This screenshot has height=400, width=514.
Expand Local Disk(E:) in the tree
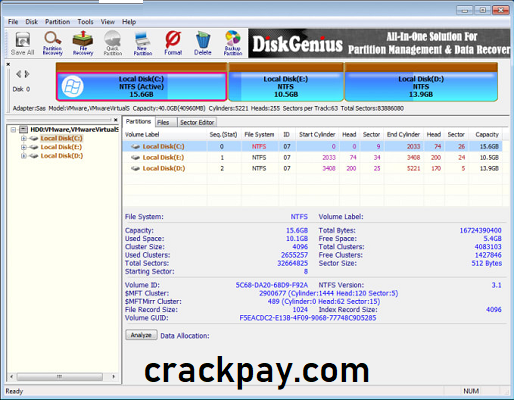24,147
